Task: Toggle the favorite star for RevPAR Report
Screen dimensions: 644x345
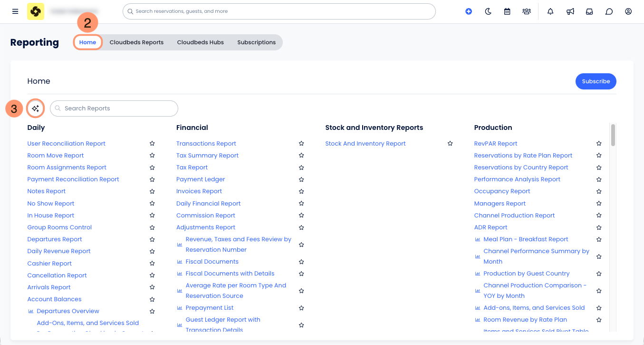Action: click(x=599, y=143)
